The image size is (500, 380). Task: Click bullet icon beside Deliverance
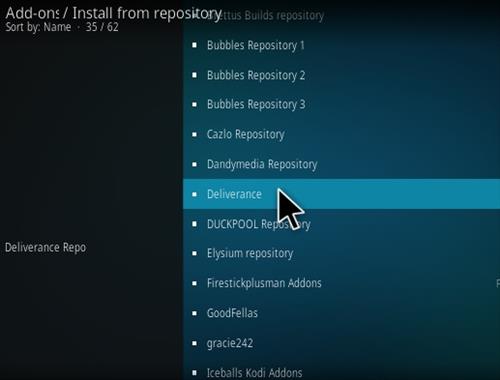coord(194,194)
